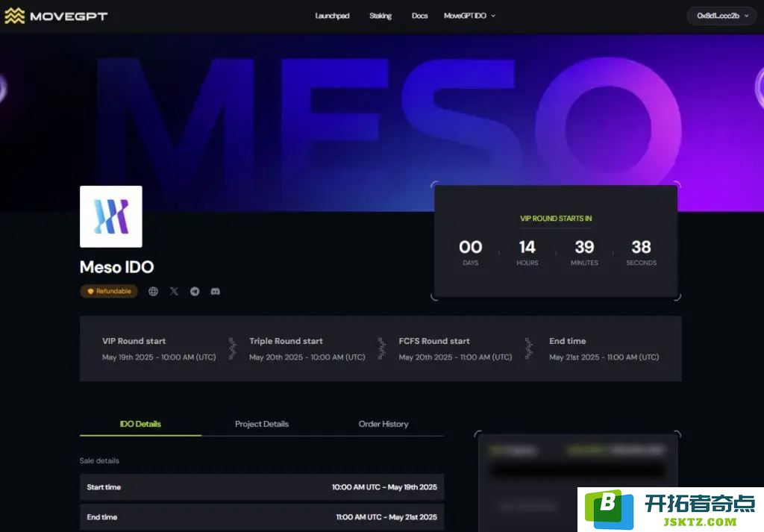The width and height of the screenshot is (764, 532).
Task: Click the MoveGPT logo in header
Action: pos(56,16)
